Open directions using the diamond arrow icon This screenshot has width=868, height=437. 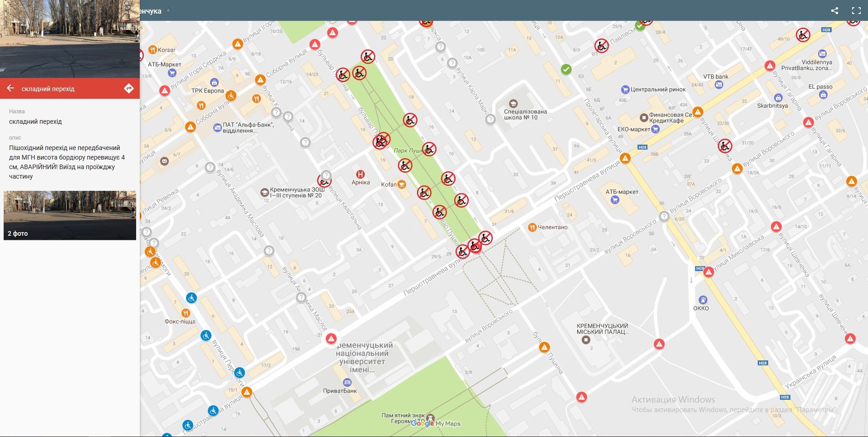pos(129,88)
